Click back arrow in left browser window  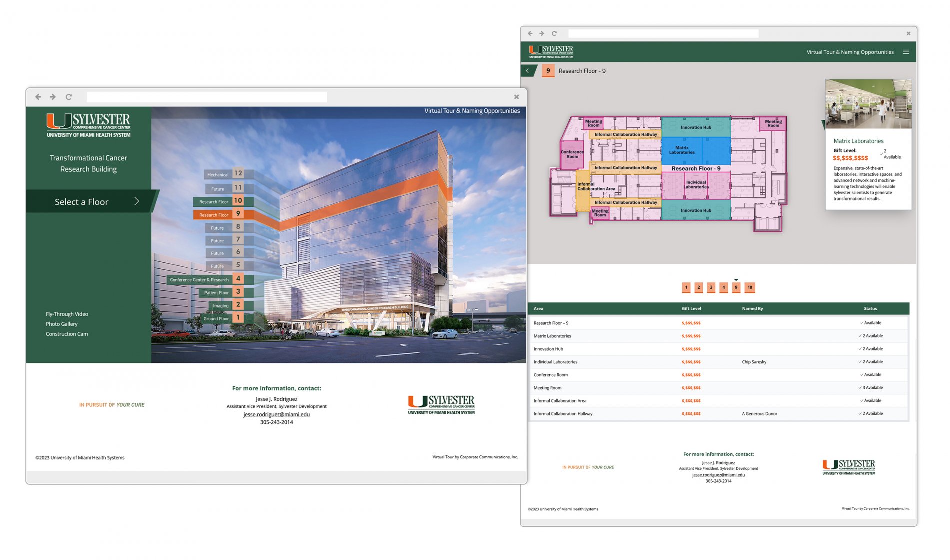point(38,97)
